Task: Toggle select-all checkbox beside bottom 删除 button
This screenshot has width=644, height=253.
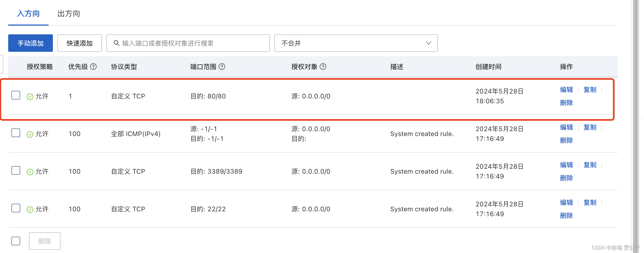Action: (16, 241)
